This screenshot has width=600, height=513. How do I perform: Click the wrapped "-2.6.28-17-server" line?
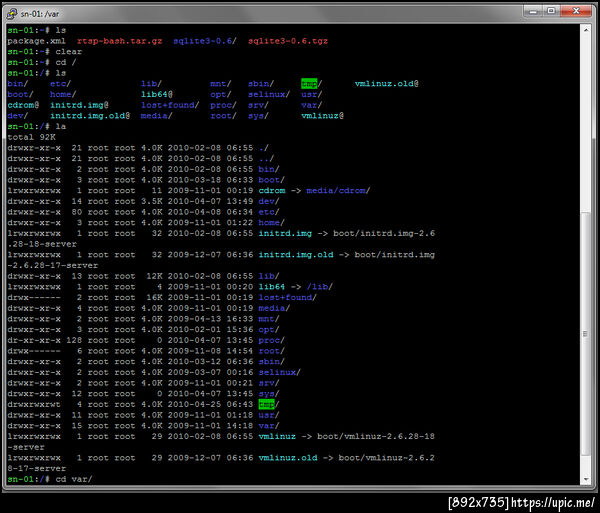(x=53, y=265)
